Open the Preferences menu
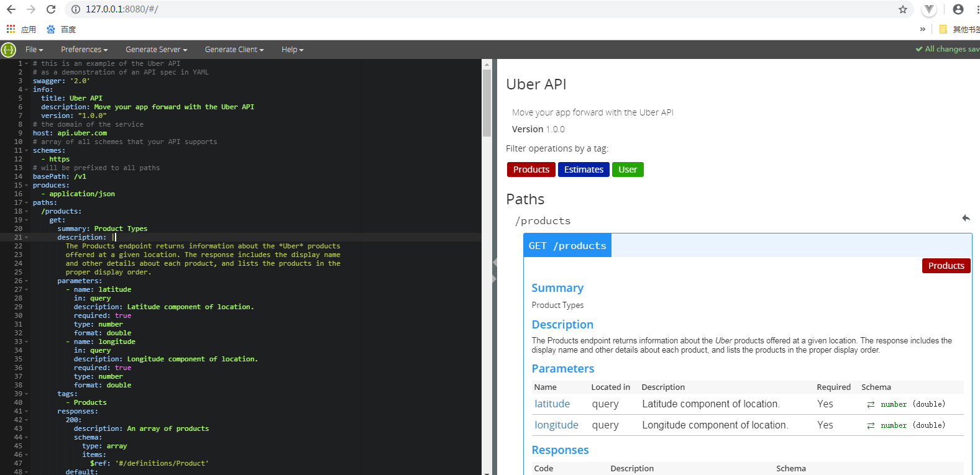Image resolution: width=980 pixels, height=475 pixels. coord(85,50)
